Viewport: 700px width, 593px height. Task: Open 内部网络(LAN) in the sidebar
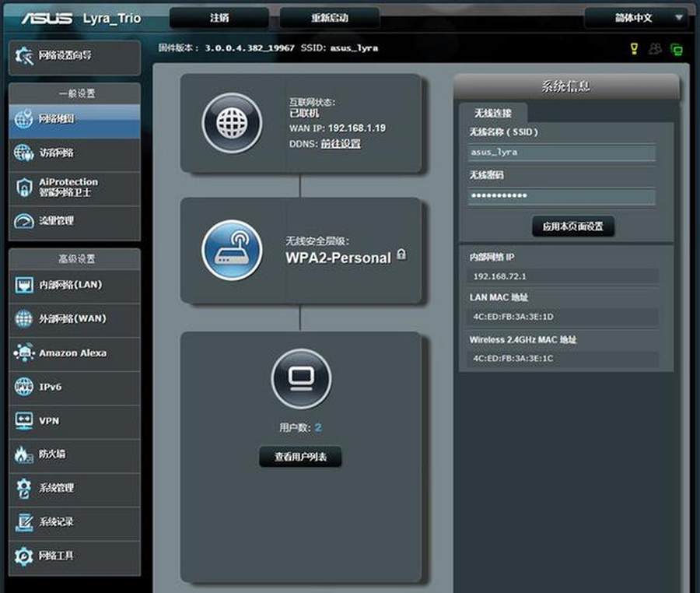coord(75,285)
